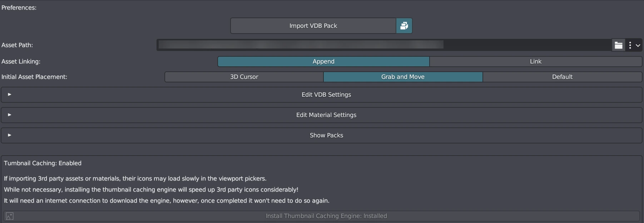Expand the Show Packs panel title
Image resolution: width=644 pixels, height=223 pixels.
326,135
